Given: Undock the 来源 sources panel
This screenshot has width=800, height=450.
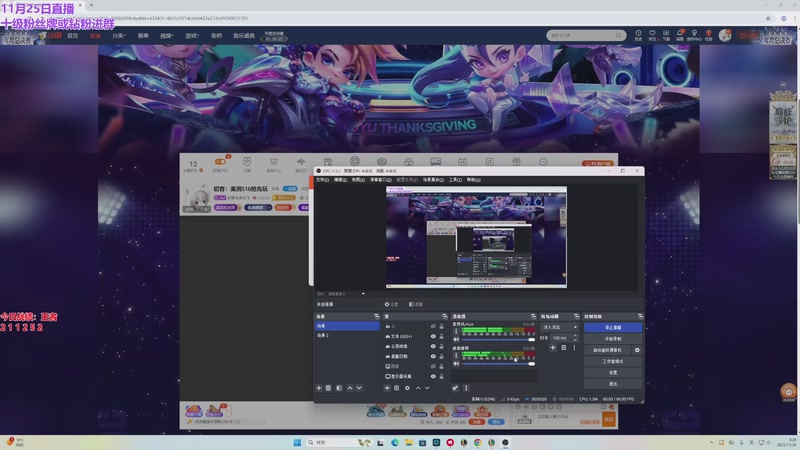Looking at the screenshot, I should click(444, 316).
